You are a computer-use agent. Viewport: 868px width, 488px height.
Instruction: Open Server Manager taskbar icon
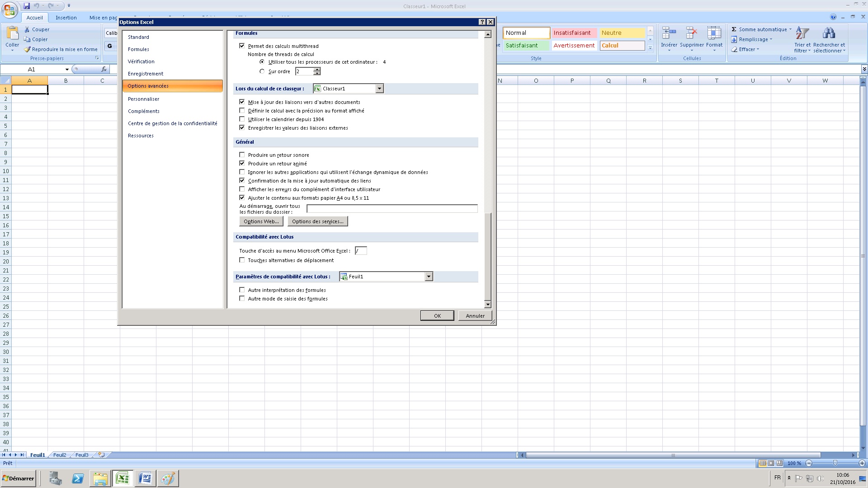(x=55, y=478)
